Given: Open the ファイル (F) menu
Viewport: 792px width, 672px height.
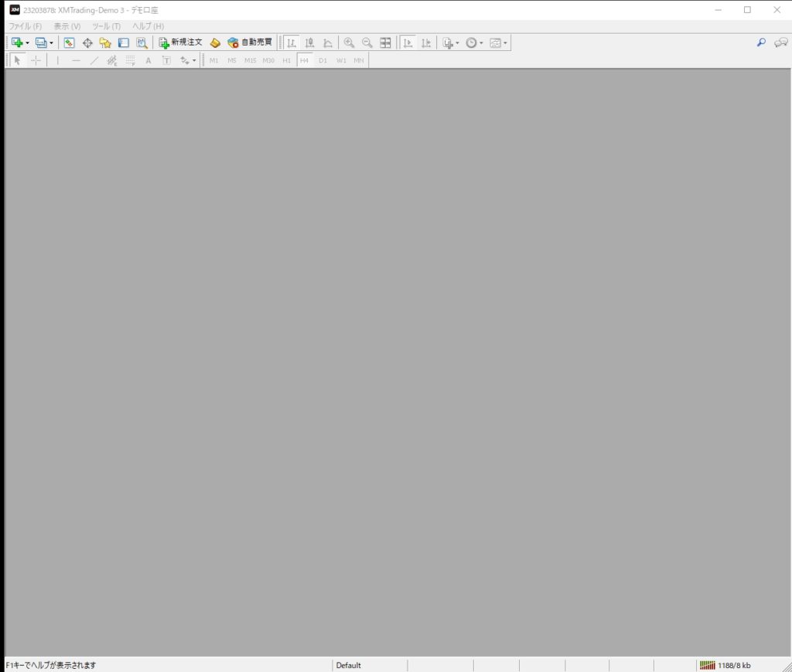Looking at the screenshot, I should tap(25, 26).
